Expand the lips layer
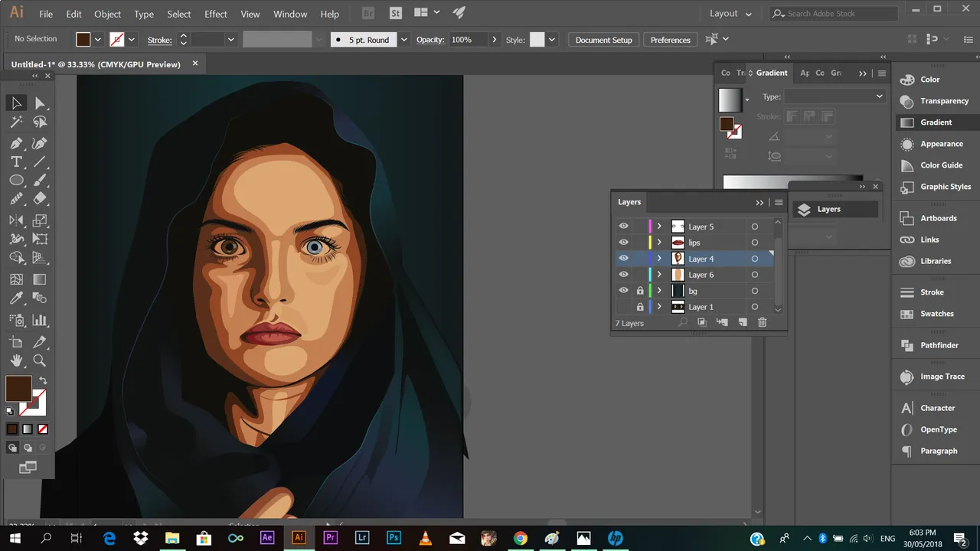Viewport: 980px width, 551px height. coord(659,243)
